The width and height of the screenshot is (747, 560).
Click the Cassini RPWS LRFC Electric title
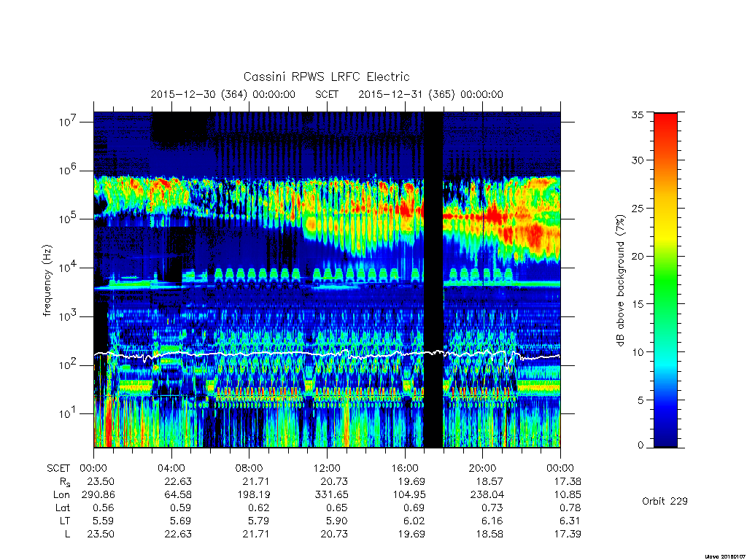tap(326, 77)
